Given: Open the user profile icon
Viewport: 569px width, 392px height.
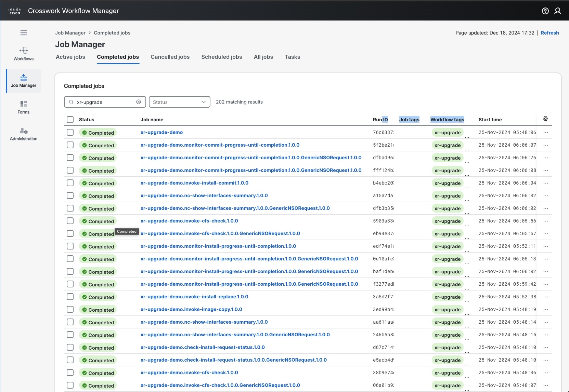Looking at the screenshot, I should [558, 11].
